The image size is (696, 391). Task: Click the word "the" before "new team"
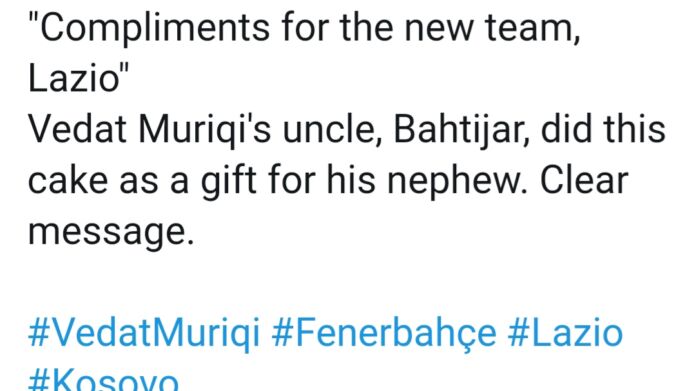[367, 30]
